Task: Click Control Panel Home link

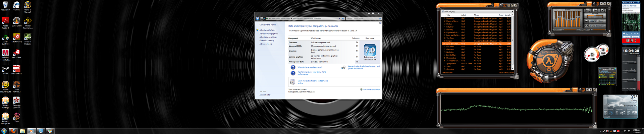Action: point(268,25)
